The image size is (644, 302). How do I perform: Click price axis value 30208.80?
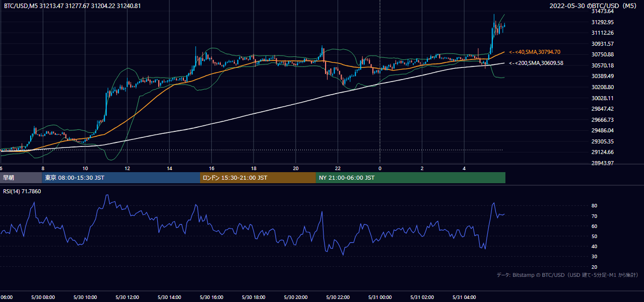pyautogui.click(x=602, y=87)
